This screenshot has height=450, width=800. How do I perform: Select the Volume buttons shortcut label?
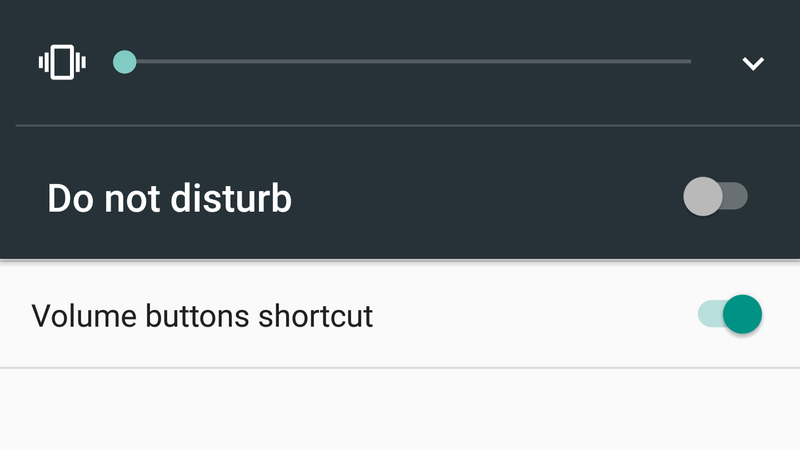pyautogui.click(x=202, y=316)
